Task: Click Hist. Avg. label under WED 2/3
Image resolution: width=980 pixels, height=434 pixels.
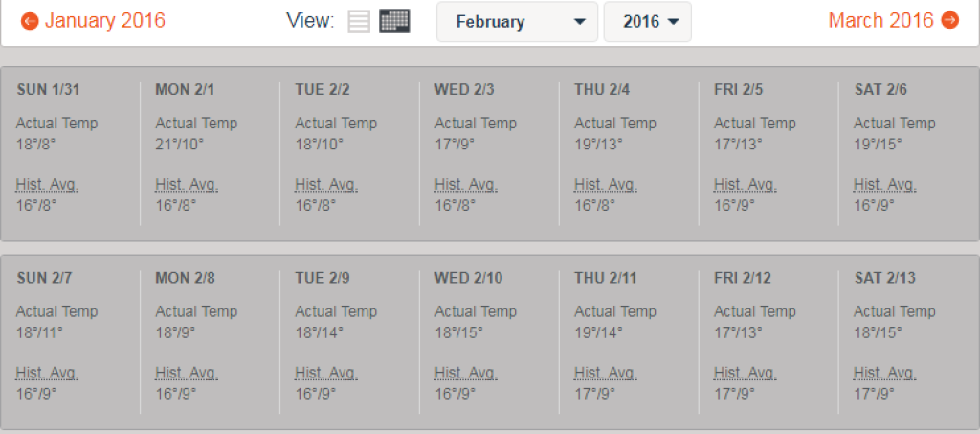Action: pos(465,185)
